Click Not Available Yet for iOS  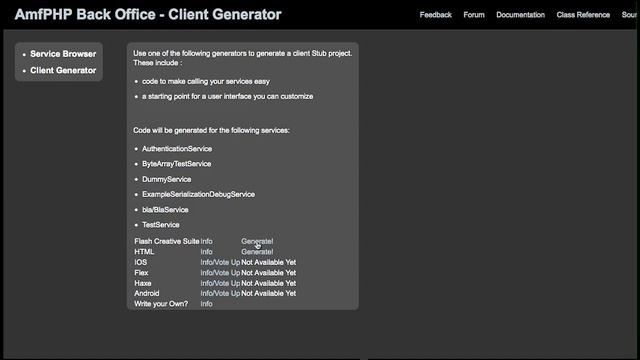pos(269,262)
